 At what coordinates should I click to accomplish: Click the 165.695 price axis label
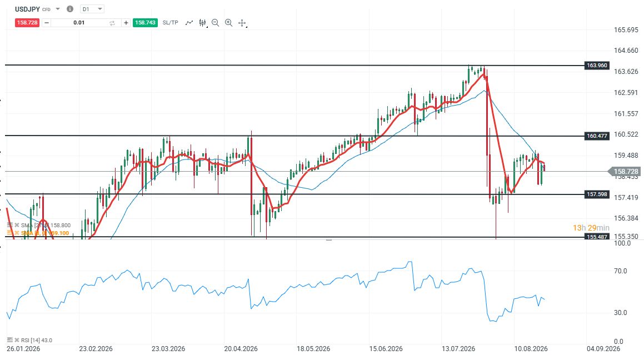click(626, 29)
